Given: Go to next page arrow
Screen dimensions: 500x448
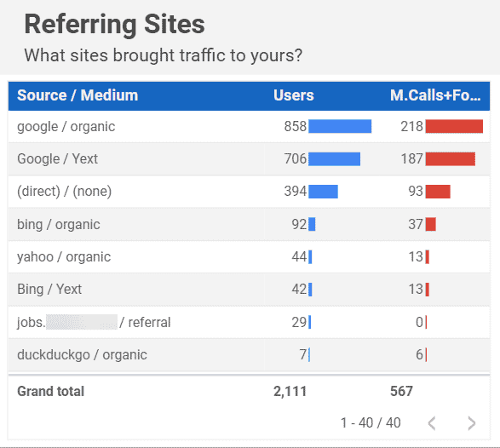Looking at the screenshot, I should pos(472,423).
